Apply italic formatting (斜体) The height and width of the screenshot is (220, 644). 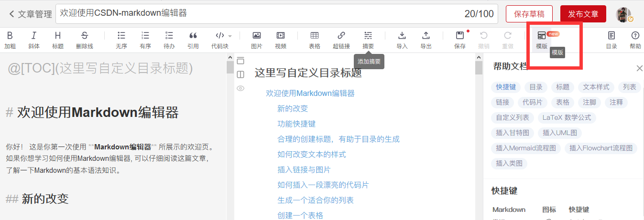tap(34, 40)
